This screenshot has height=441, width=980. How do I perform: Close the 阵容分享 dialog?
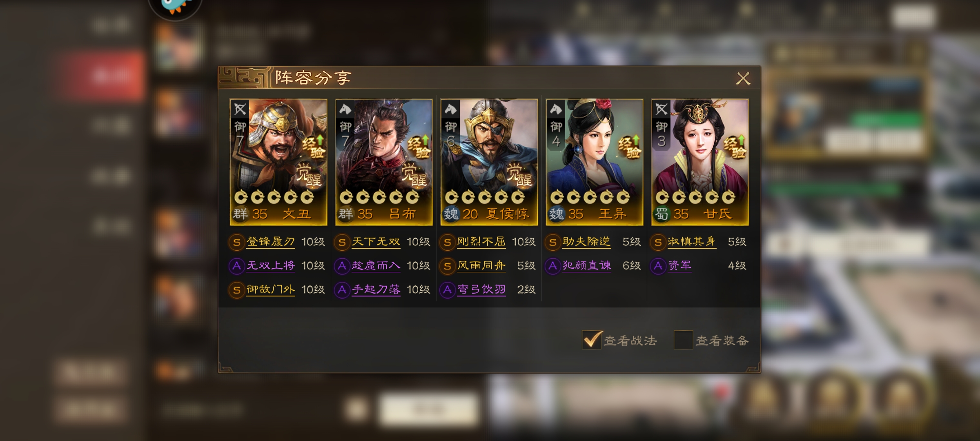tap(743, 78)
